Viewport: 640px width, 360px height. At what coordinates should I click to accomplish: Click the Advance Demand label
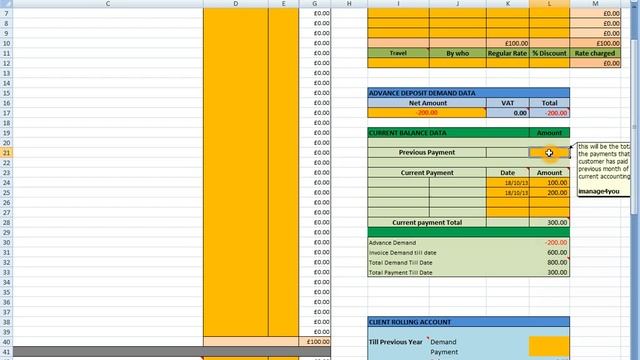point(392,242)
